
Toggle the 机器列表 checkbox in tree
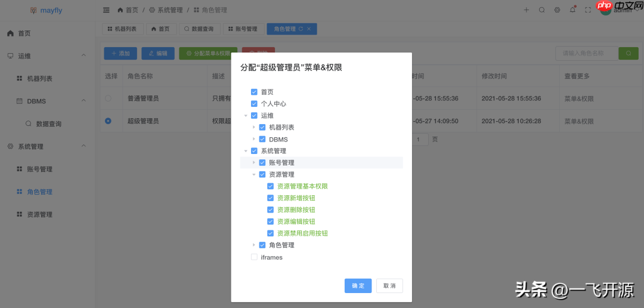(262, 127)
